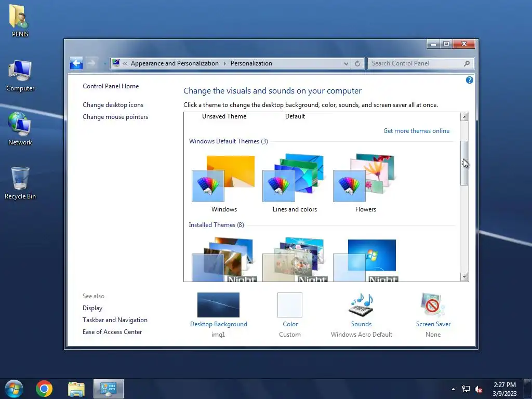Show hidden tray icons arrow
The image size is (532, 399).
tap(453, 389)
